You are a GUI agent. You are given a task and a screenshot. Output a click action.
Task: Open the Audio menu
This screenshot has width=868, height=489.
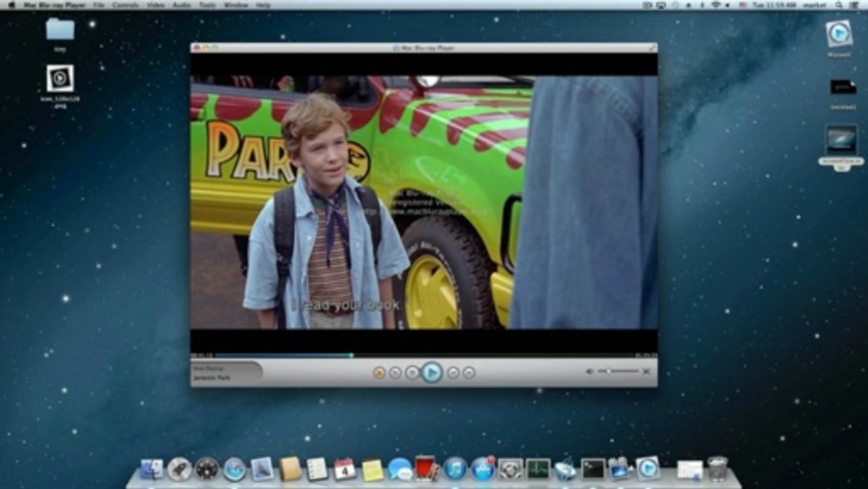point(181,5)
